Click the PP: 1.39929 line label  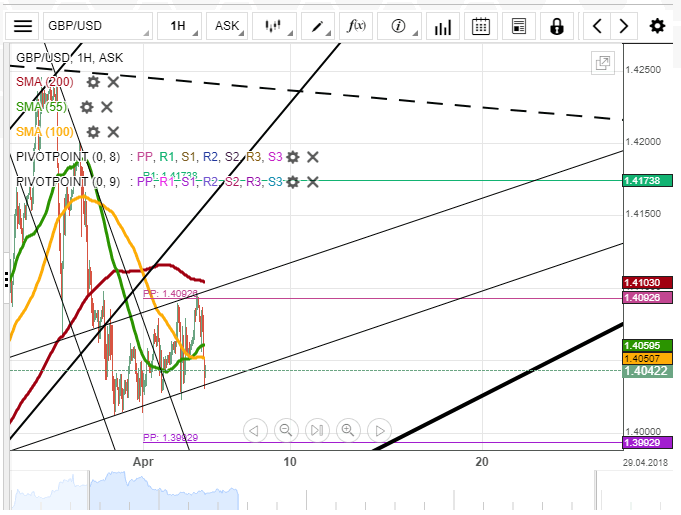(171, 437)
